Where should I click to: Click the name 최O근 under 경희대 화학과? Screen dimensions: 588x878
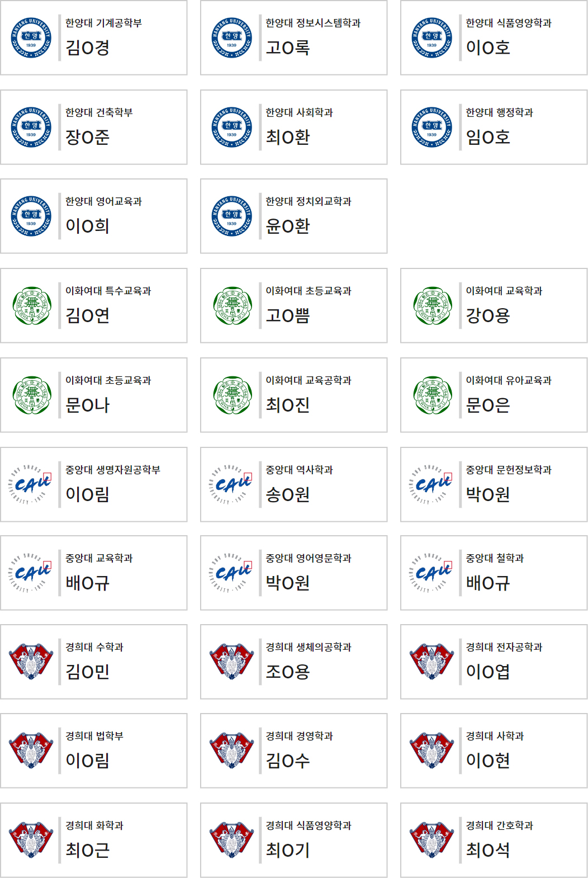point(87,850)
